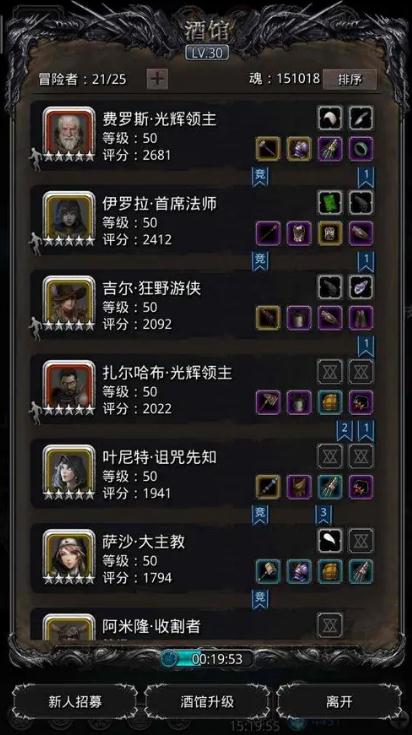Image resolution: width=412 pixels, height=735 pixels.
Task: Tap 费罗斯's ring equipment slot
Action: point(361,149)
